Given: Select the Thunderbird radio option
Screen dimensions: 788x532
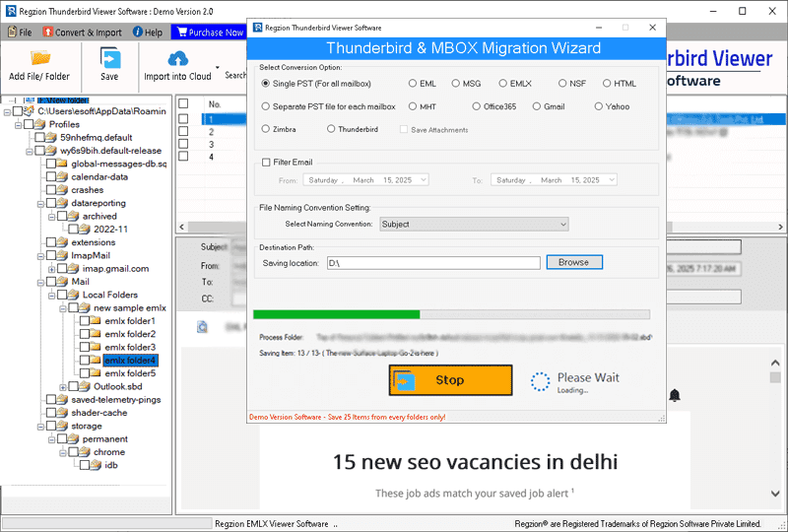Looking at the screenshot, I should tap(331, 129).
